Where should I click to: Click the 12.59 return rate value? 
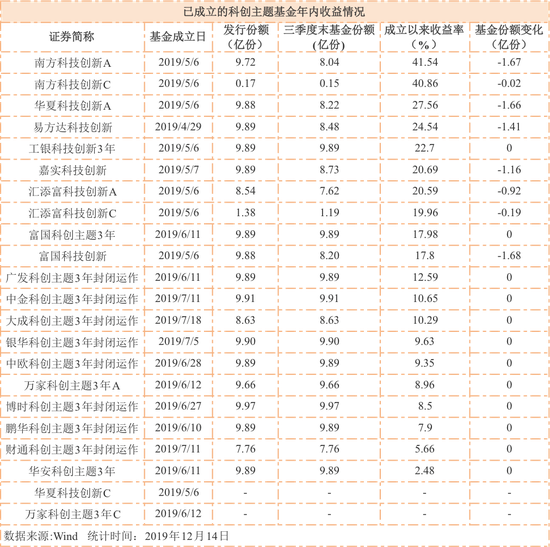tap(425, 277)
